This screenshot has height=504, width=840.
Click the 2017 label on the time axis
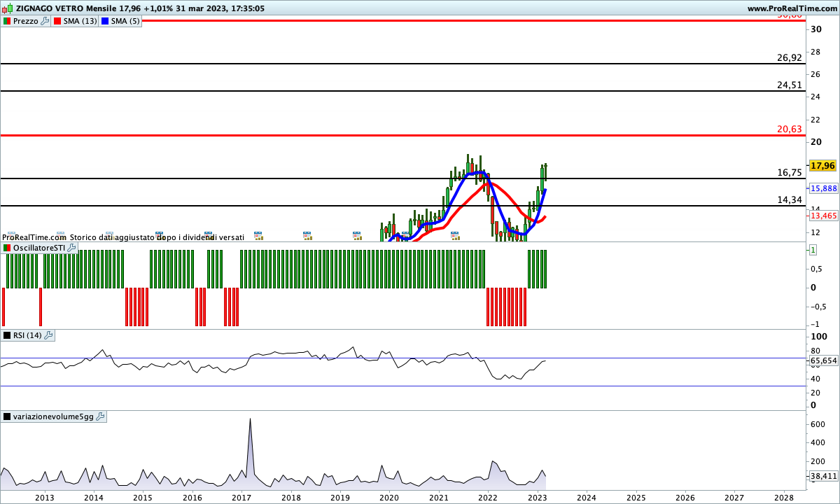241,497
